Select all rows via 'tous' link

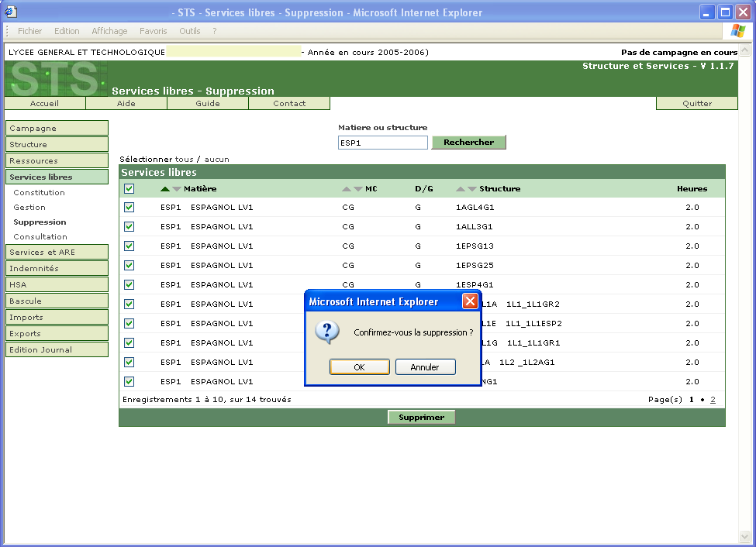185,159
